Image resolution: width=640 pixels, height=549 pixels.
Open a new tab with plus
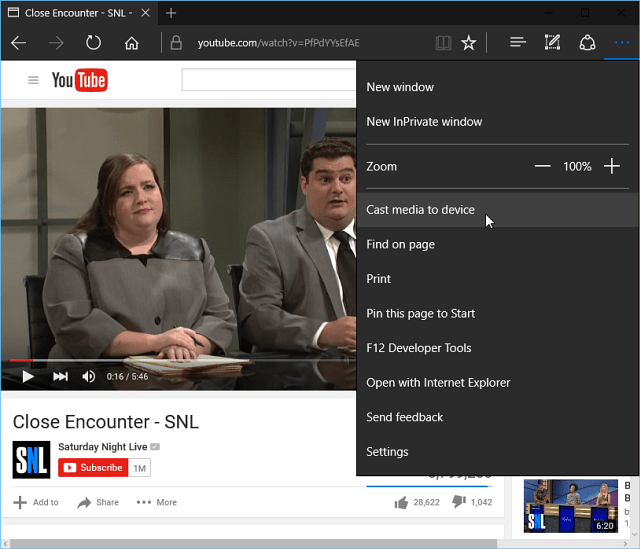(171, 13)
